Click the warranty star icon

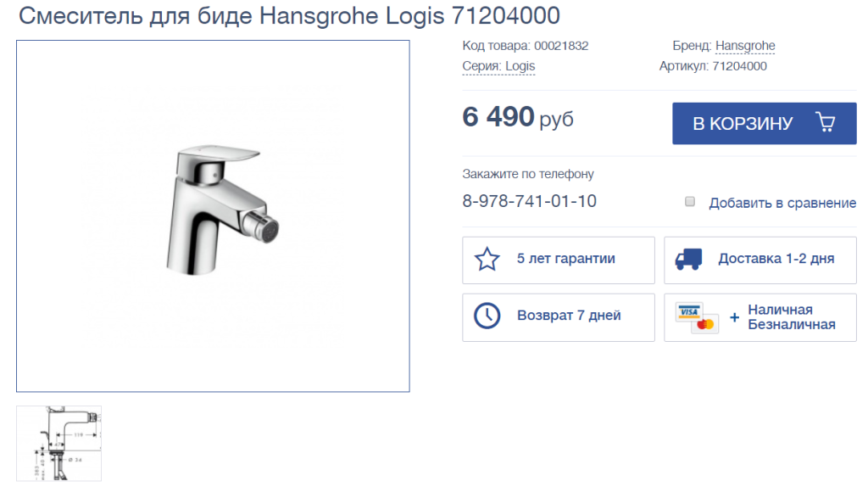coord(487,260)
